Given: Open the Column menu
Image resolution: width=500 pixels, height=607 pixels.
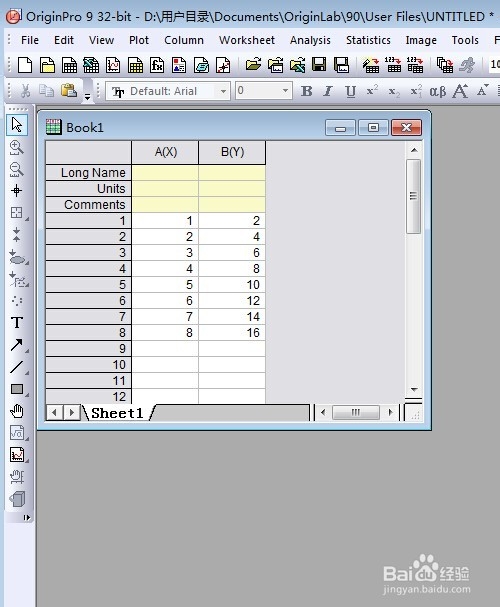Looking at the screenshot, I should (x=184, y=40).
